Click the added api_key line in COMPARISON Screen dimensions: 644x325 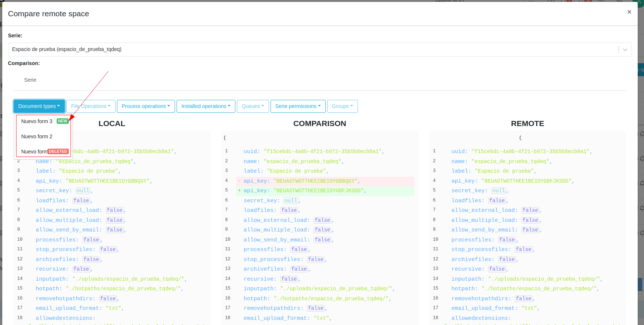[302, 190]
